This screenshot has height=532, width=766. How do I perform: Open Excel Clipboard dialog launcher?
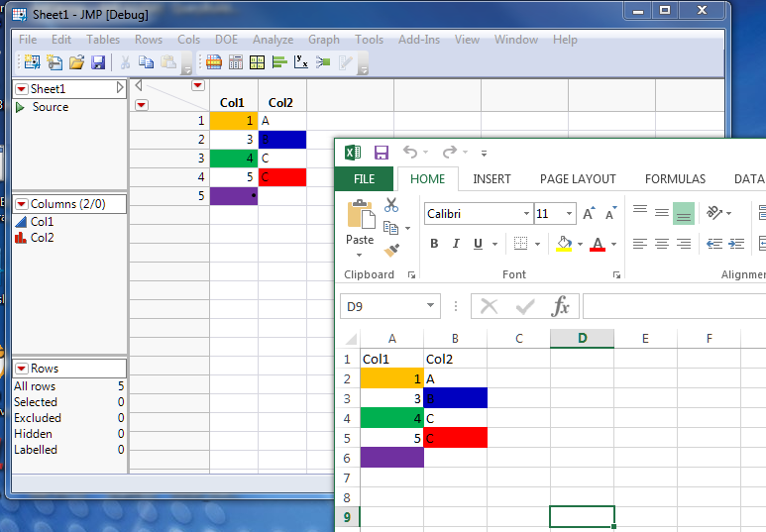coord(412,275)
